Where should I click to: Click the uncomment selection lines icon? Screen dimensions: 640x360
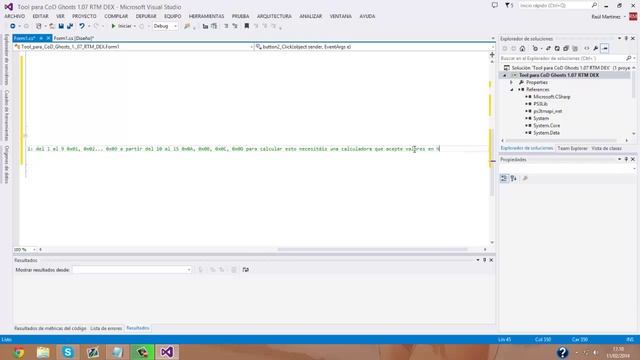click(235, 26)
